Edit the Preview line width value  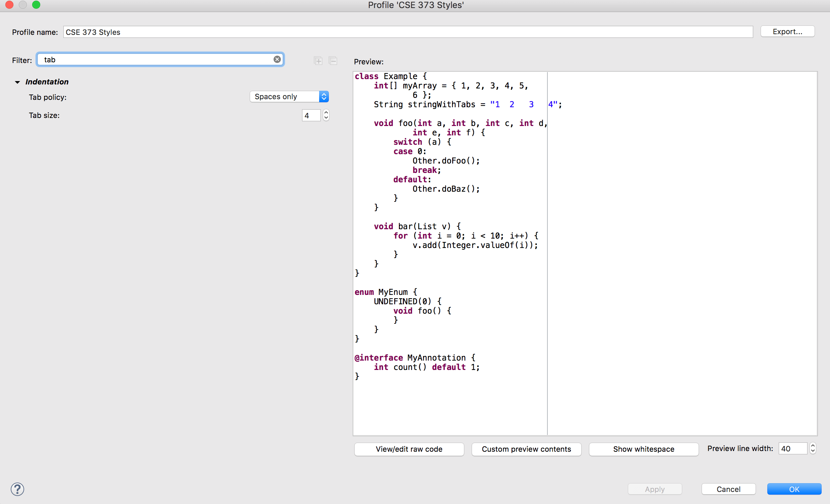tap(791, 448)
